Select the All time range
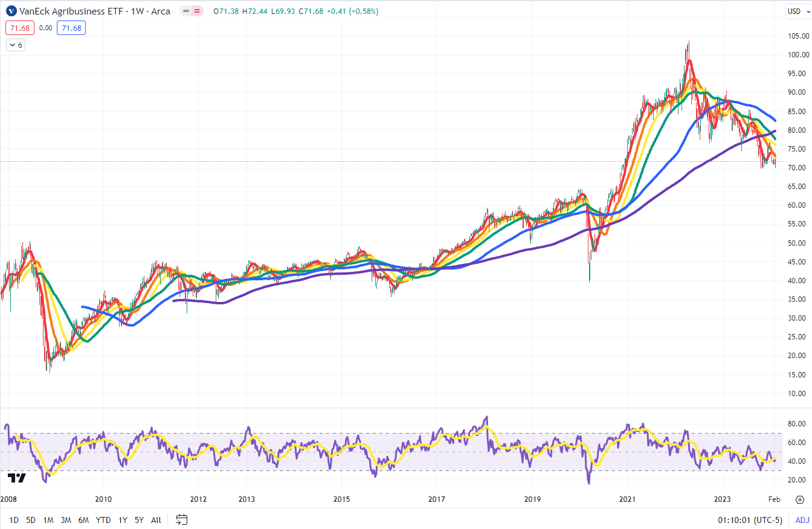Screen dimensions: 812x529 pyautogui.click(x=156, y=520)
